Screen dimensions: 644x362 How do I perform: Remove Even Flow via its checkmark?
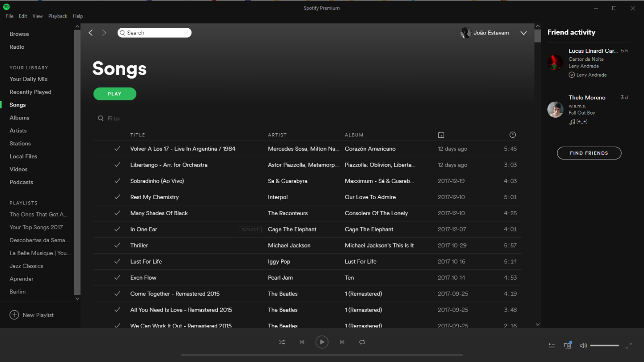117,277
